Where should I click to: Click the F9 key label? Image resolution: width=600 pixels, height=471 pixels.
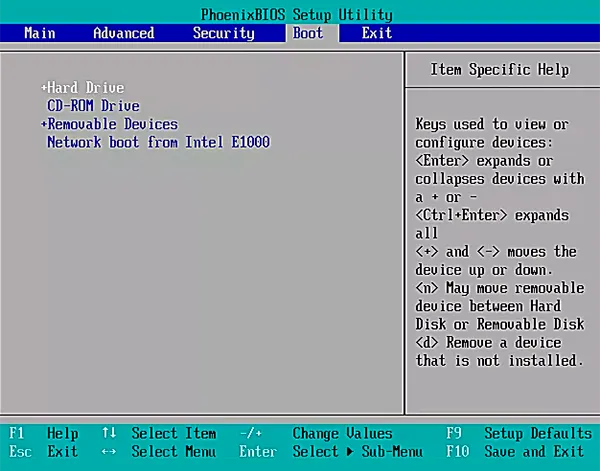coord(454,434)
